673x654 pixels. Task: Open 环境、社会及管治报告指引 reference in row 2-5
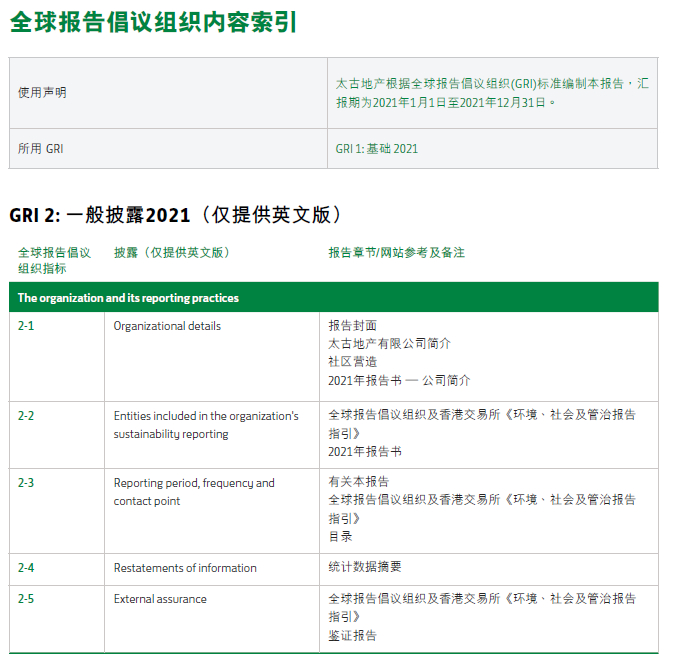point(482,608)
